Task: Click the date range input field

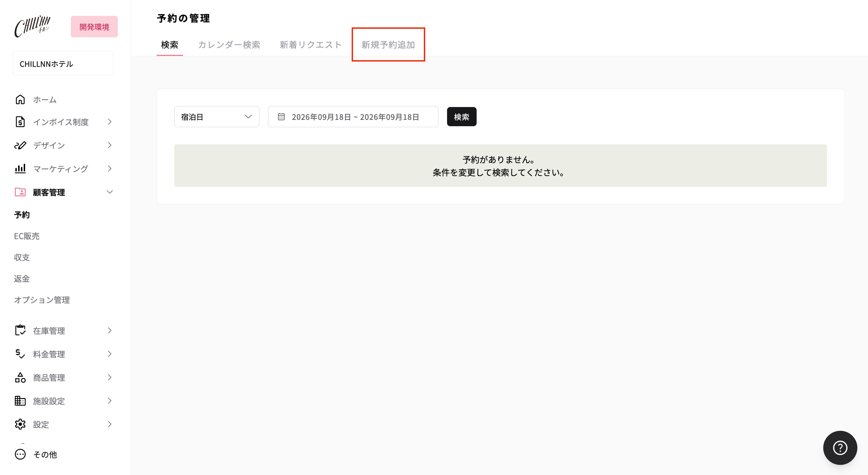Action: pyautogui.click(x=353, y=117)
